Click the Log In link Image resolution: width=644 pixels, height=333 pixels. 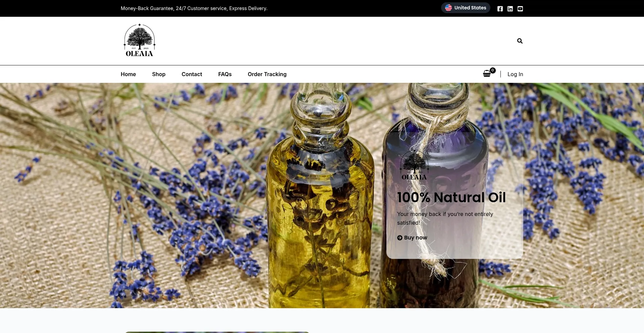click(515, 74)
